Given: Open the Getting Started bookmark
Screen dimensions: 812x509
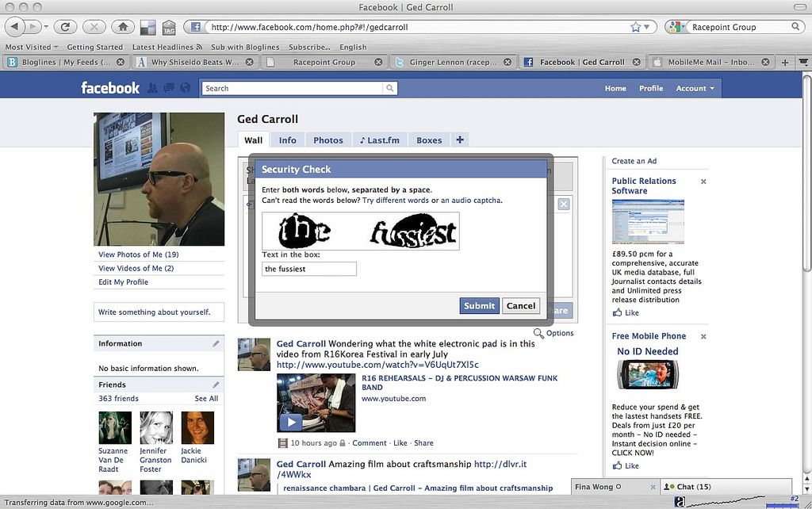Looking at the screenshot, I should click(95, 47).
